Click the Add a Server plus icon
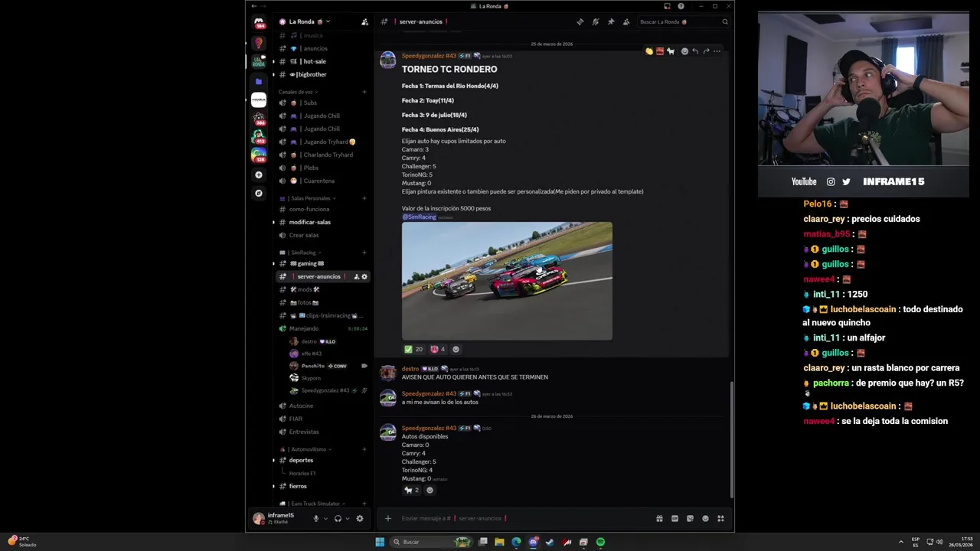Viewport: 980px width, 551px height. (x=259, y=174)
